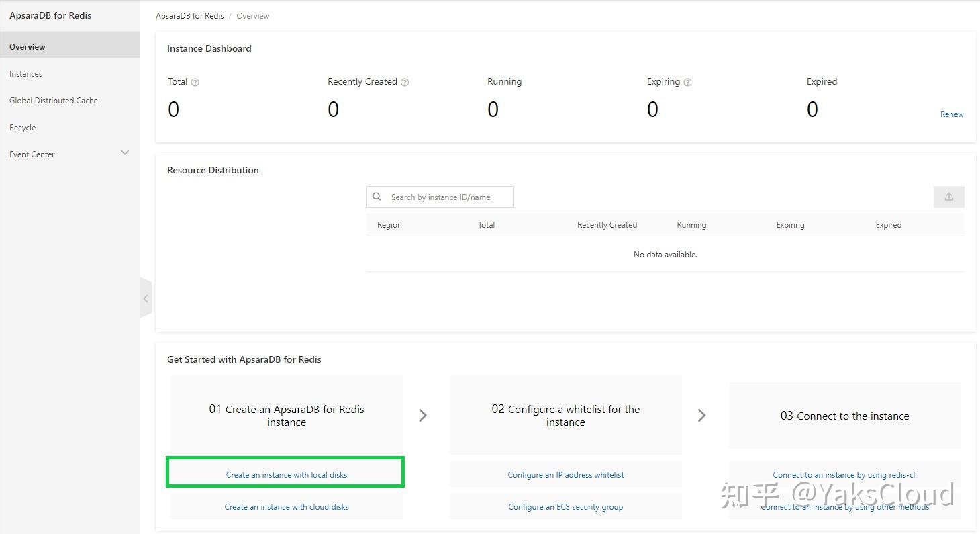Viewport: 980px width, 534px height.
Task: Open Global Distributed Cache page
Action: tap(54, 101)
